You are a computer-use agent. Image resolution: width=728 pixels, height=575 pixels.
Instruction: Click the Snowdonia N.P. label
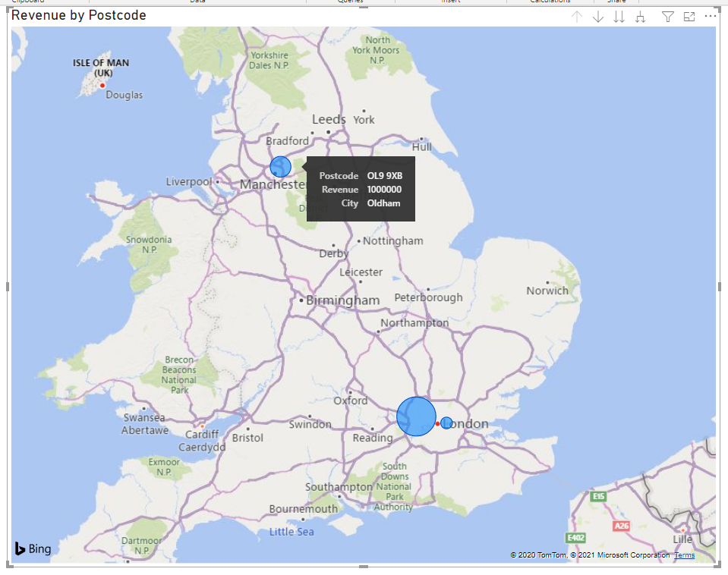pyautogui.click(x=149, y=244)
